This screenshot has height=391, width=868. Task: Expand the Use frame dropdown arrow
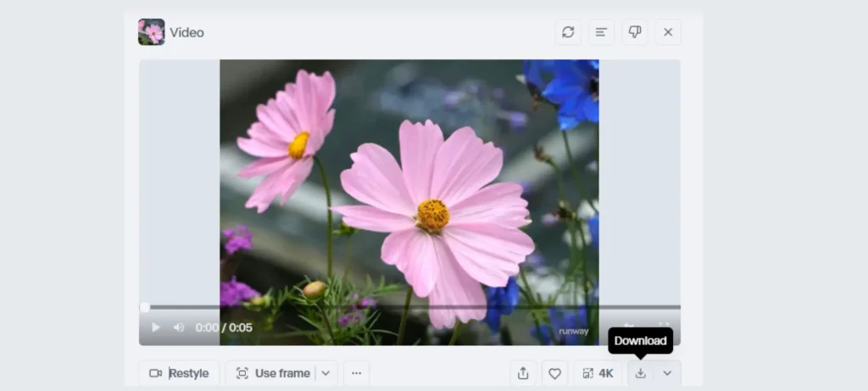point(326,373)
